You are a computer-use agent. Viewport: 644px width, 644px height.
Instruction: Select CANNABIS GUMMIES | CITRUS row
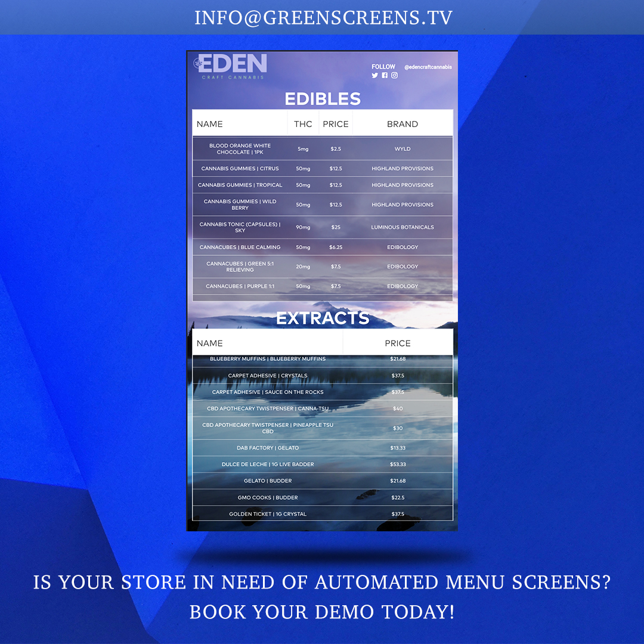(x=323, y=168)
